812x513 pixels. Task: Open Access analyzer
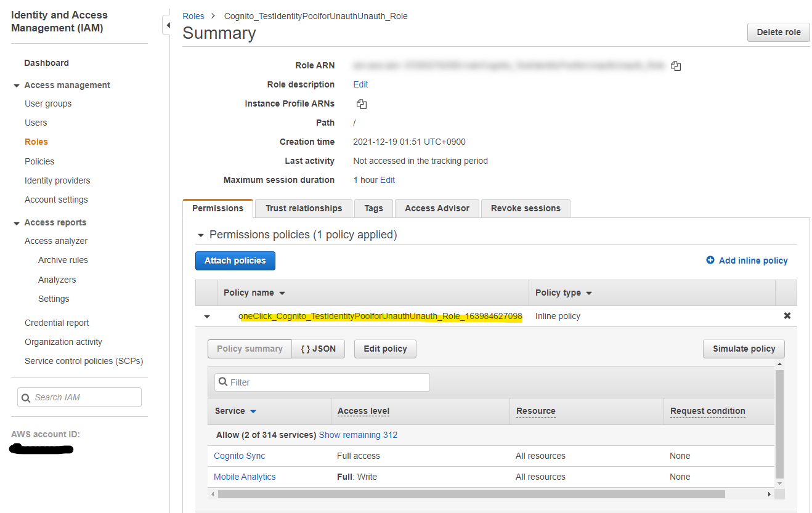[56, 241]
